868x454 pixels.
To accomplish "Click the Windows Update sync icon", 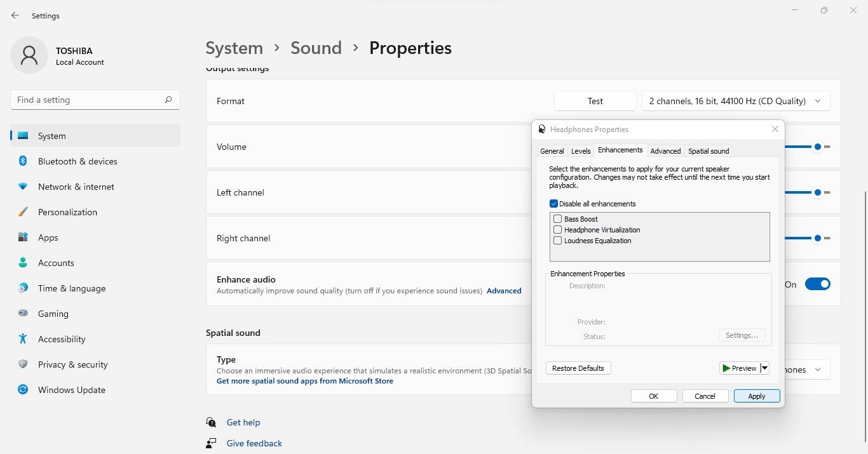I will coord(23,390).
